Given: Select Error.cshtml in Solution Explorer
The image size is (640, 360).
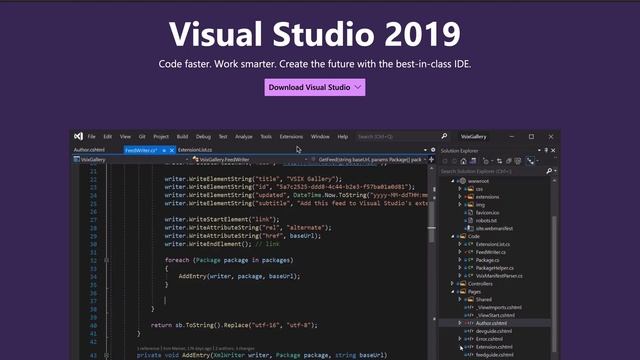Looking at the screenshot, I should 489,339.
